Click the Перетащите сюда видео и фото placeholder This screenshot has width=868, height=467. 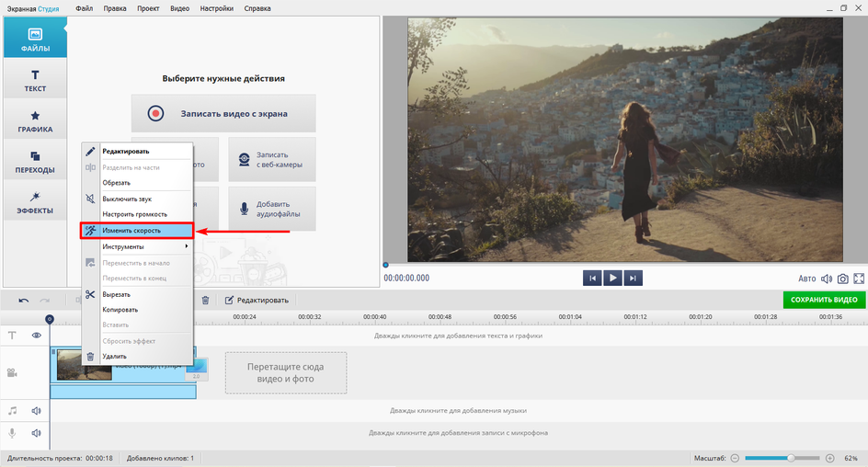(286, 373)
